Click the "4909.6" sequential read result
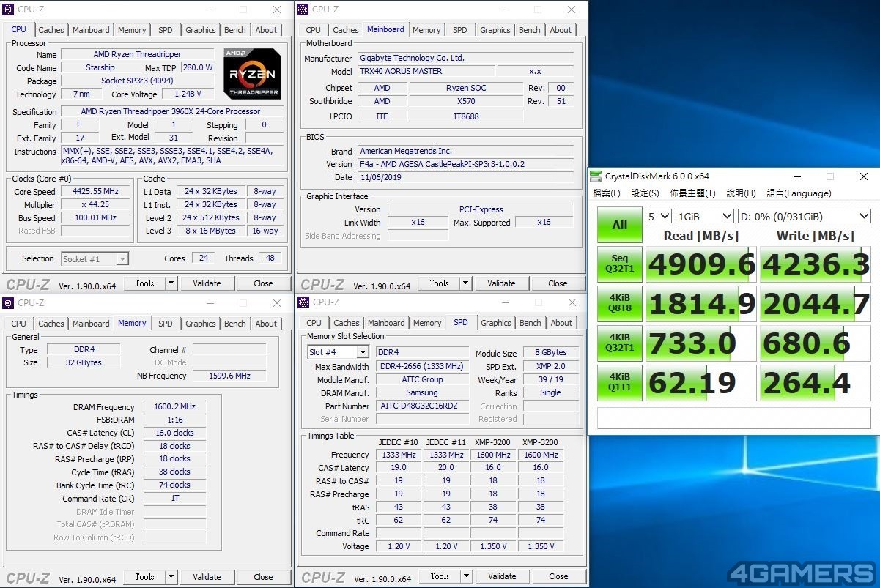The height and width of the screenshot is (588, 880). pos(701,264)
